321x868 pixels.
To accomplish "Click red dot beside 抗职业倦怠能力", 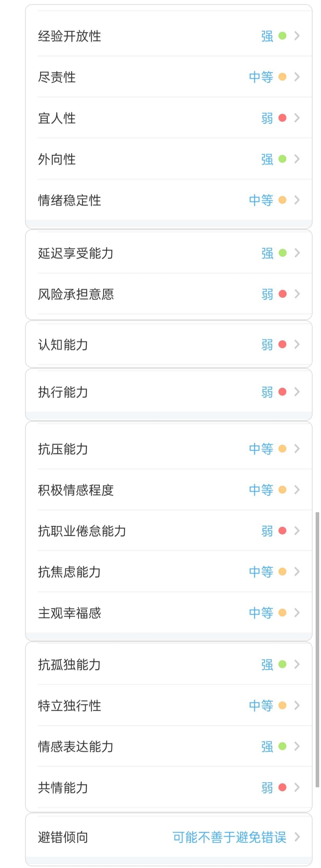I will tap(282, 531).
